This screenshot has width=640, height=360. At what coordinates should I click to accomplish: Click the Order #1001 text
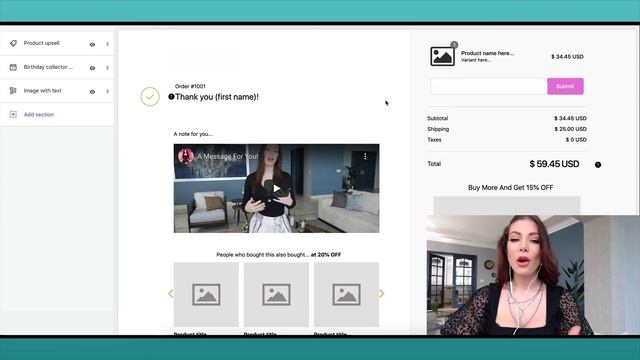point(190,86)
